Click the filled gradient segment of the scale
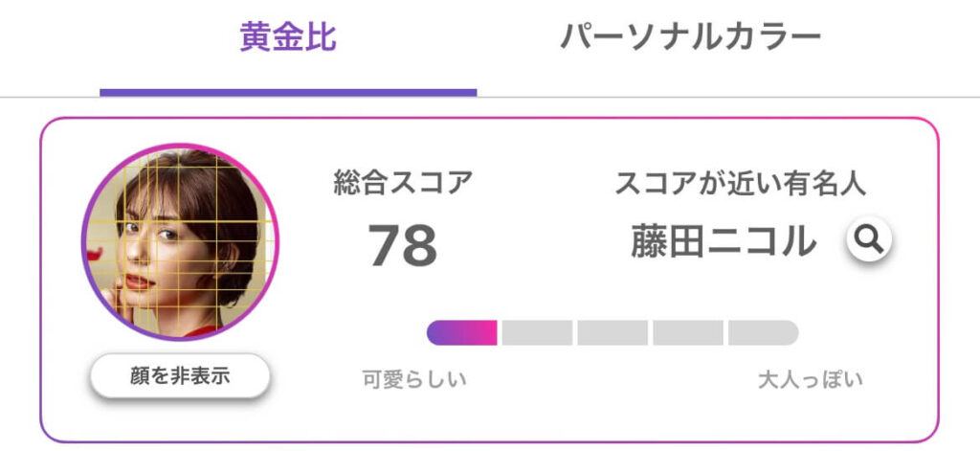 coord(462,333)
